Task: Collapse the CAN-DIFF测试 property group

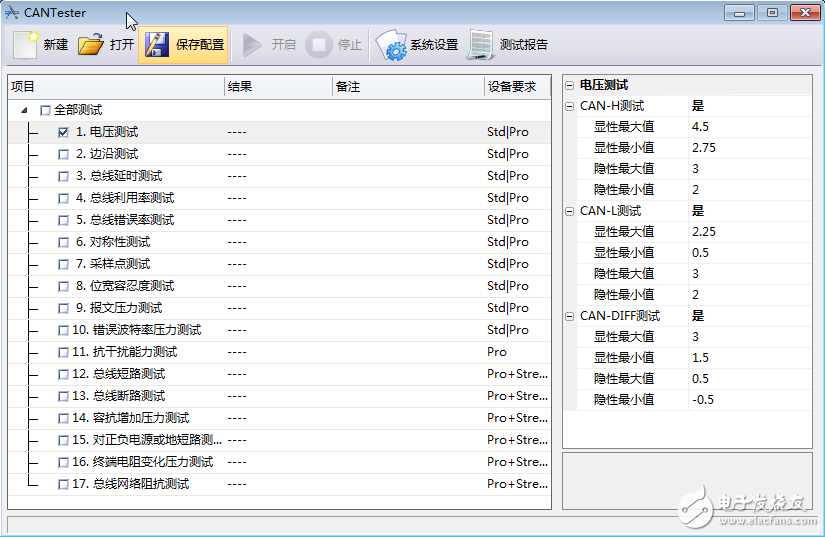Action: click(570, 316)
